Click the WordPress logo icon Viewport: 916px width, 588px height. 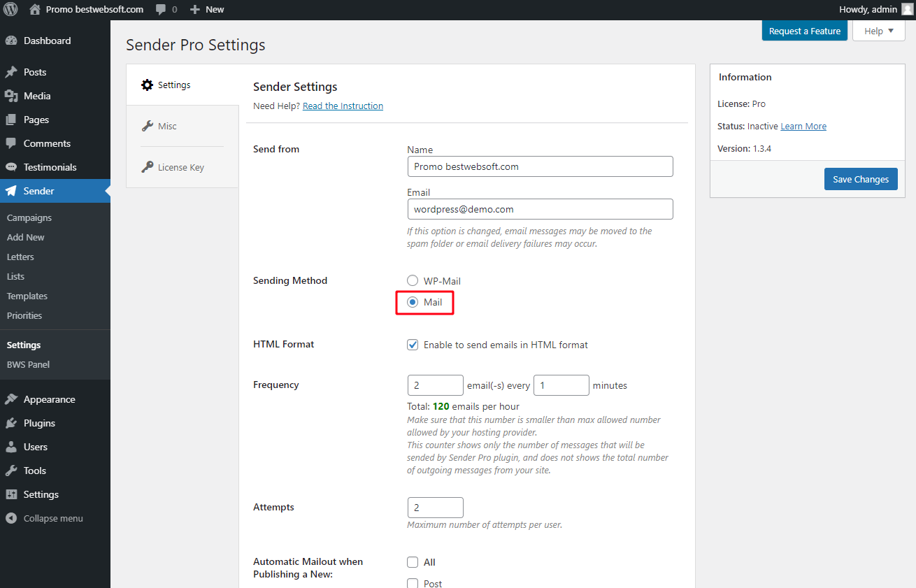[x=10, y=9]
